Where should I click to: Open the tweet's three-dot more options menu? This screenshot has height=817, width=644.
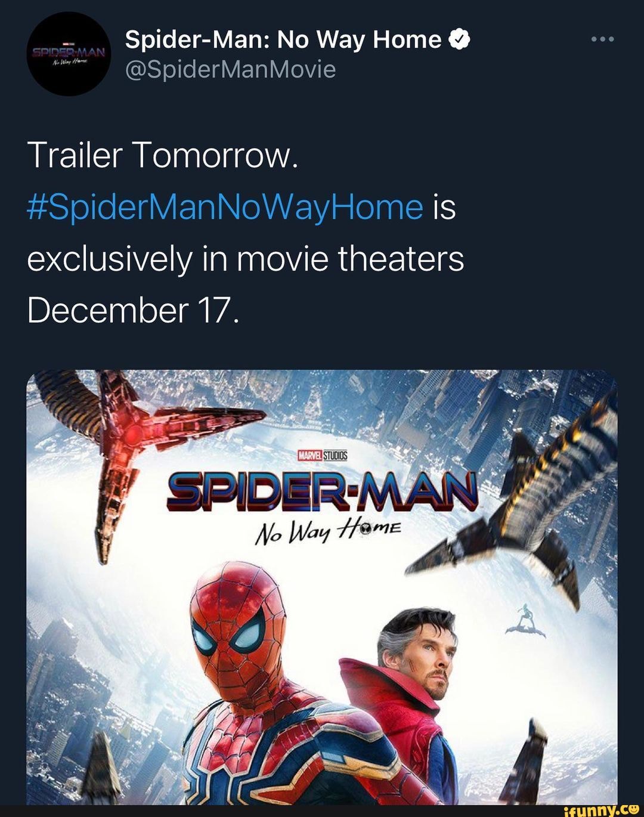[602, 40]
